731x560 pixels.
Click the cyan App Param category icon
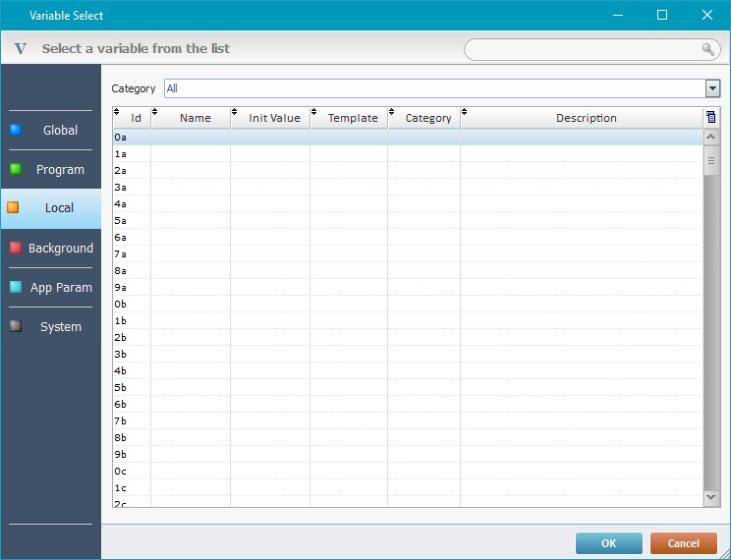(15, 287)
